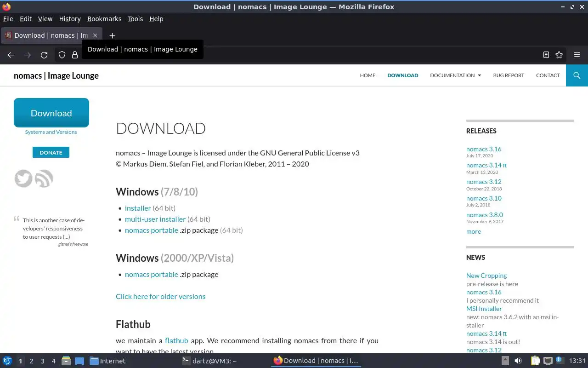Switch to the dartz@VM3 terminal taskbar entry
Image resolution: width=588 pixels, height=368 pixels.
tap(209, 361)
